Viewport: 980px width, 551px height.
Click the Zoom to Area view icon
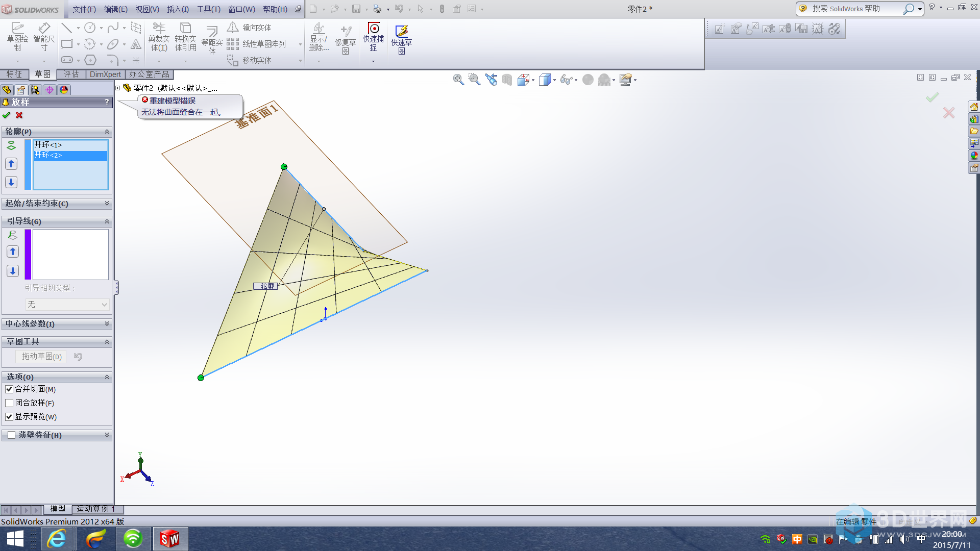475,80
